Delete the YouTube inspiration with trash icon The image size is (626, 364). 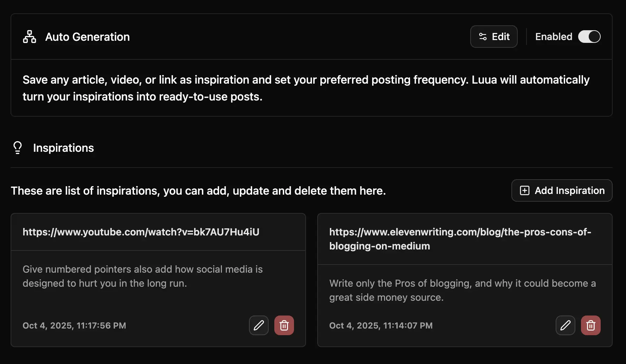tap(284, 325)
